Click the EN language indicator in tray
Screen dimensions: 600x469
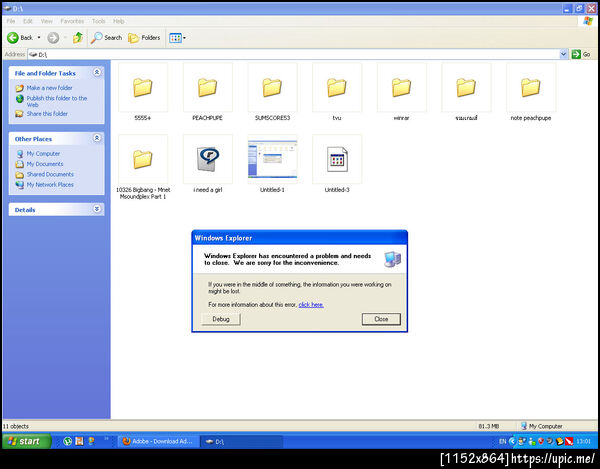pos(502,441)
